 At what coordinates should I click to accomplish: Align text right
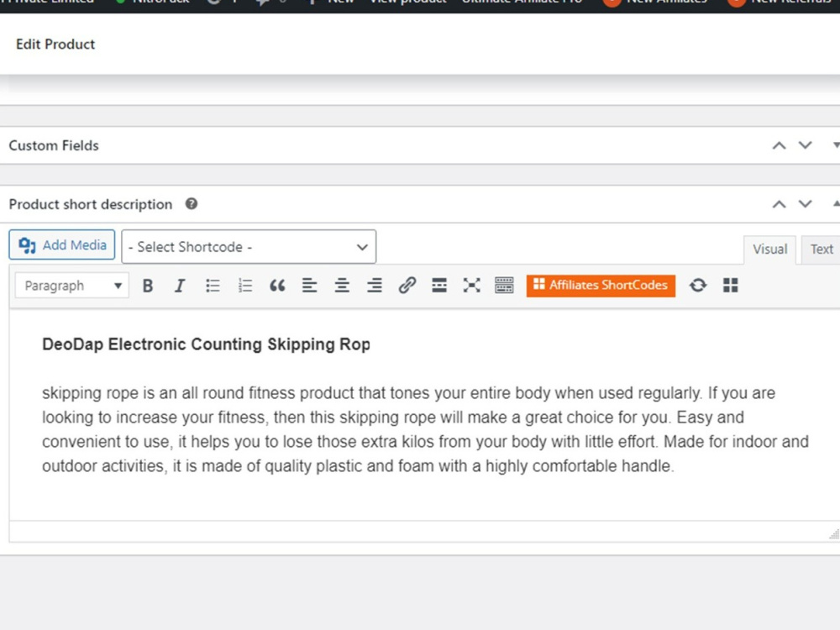coord(375,286)
